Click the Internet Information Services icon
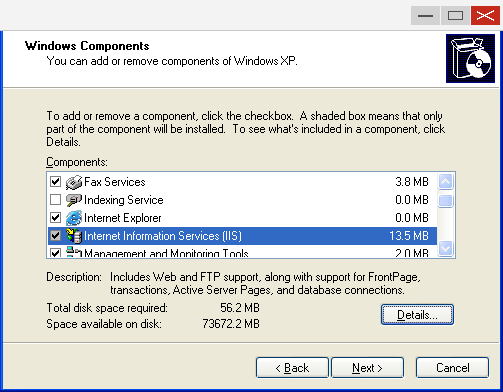The width and height of the screenshot is (503, 392). [74, 236]
